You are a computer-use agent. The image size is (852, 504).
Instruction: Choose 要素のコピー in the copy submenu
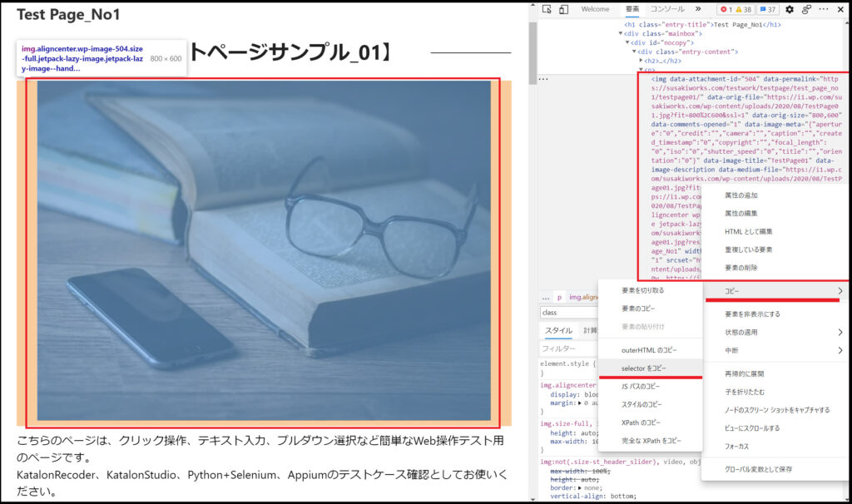click(x=638, y=309)
